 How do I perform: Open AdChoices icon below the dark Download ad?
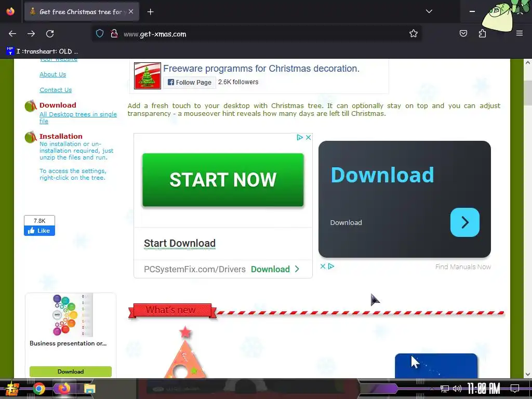(331, 267)
